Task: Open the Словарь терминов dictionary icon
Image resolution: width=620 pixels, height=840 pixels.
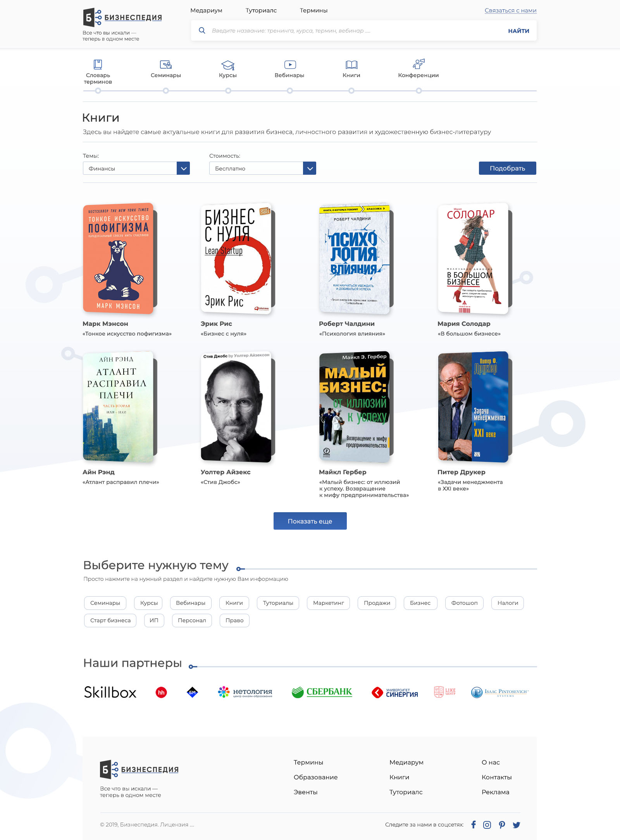Action: coord(98,64)
